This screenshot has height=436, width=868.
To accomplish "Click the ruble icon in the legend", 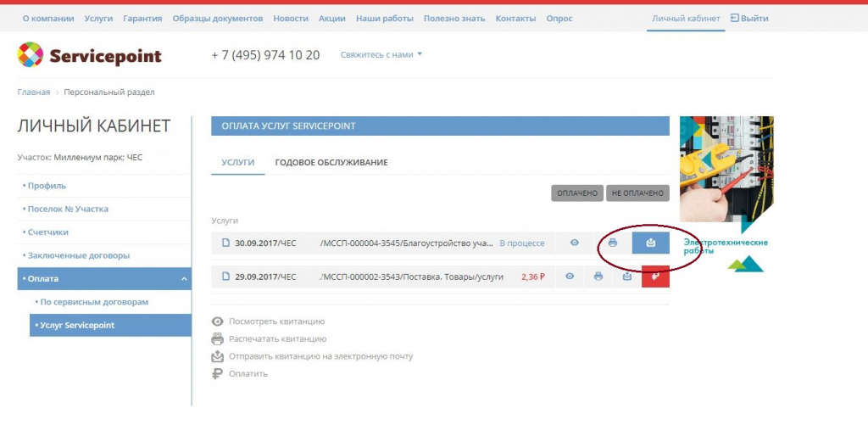I will 217,374.
